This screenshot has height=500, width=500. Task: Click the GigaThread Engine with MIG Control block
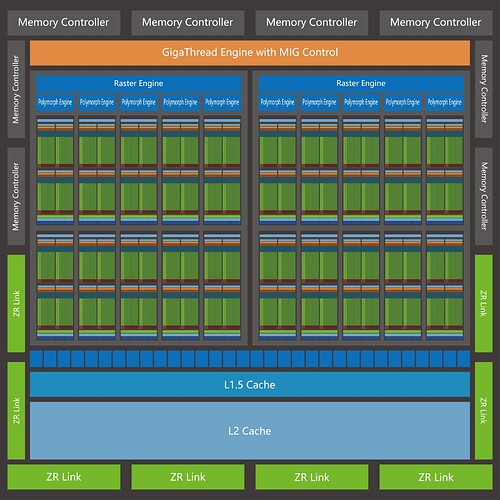pos(250,53)
